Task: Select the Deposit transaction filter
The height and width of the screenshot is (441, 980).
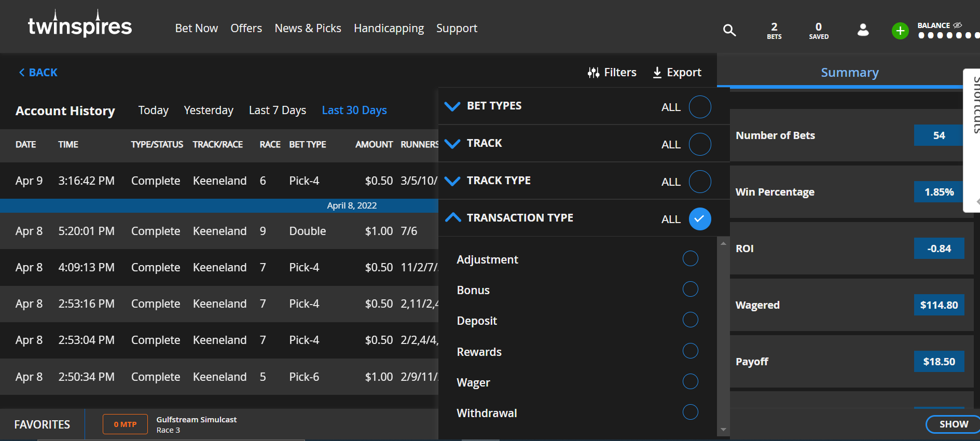Action: [x=691, y=320]
